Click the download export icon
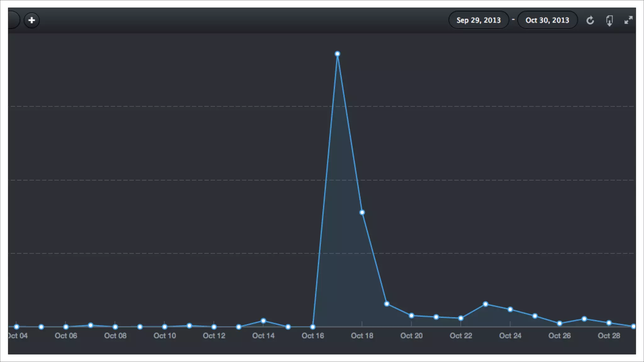Viewport: 644px width, 362px height. [609, 20]
